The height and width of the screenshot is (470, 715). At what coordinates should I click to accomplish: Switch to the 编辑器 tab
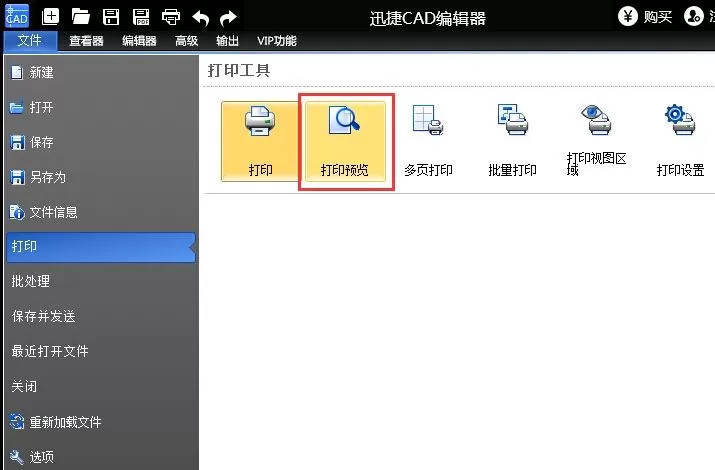point(139,41)
